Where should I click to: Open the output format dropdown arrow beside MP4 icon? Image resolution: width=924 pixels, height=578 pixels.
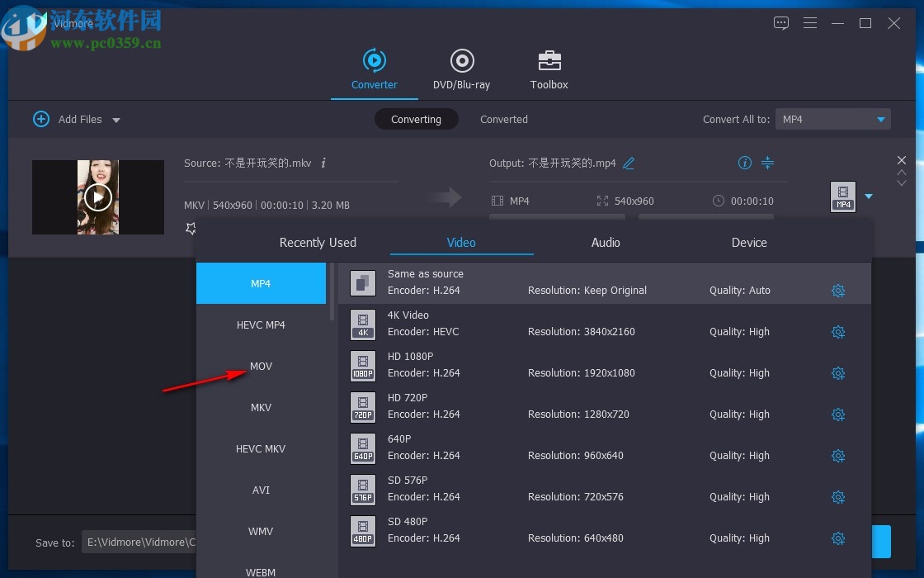tap(869, 197)
